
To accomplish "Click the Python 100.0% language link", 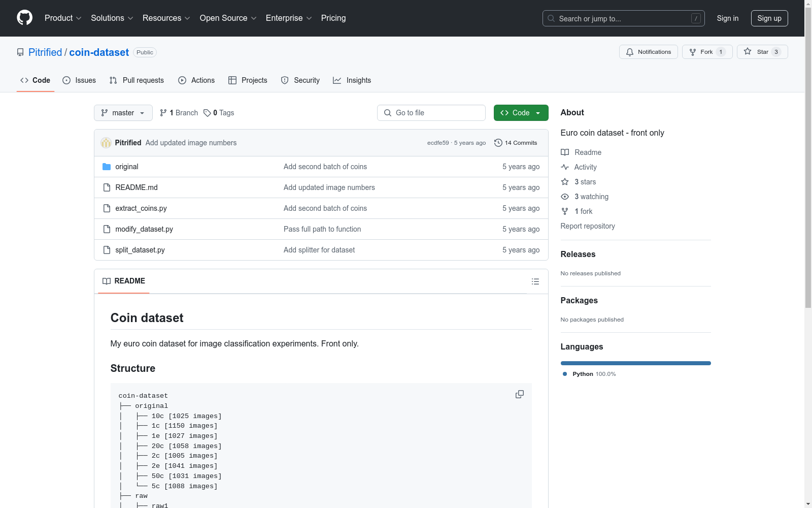I will click(x=589, y=374).
